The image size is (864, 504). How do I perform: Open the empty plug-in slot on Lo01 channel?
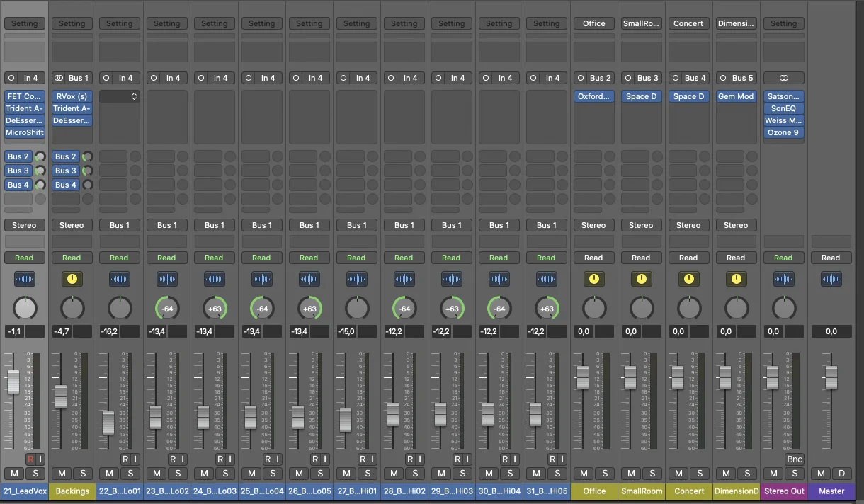[x=120, y=96]
